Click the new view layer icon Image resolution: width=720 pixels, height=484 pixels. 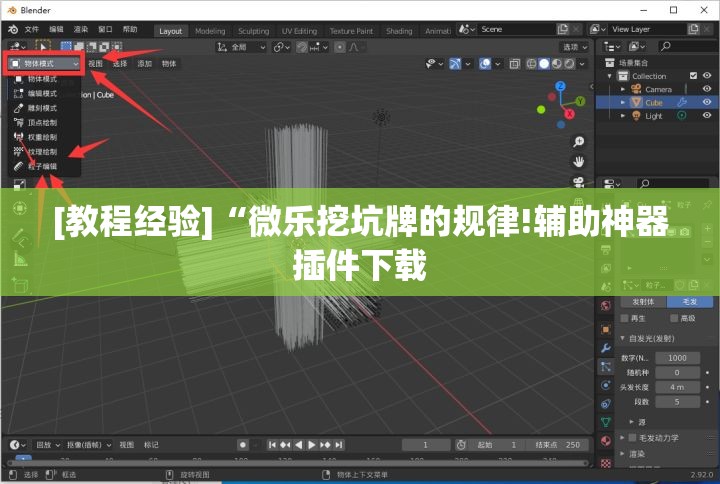click(x=693, y=29)
